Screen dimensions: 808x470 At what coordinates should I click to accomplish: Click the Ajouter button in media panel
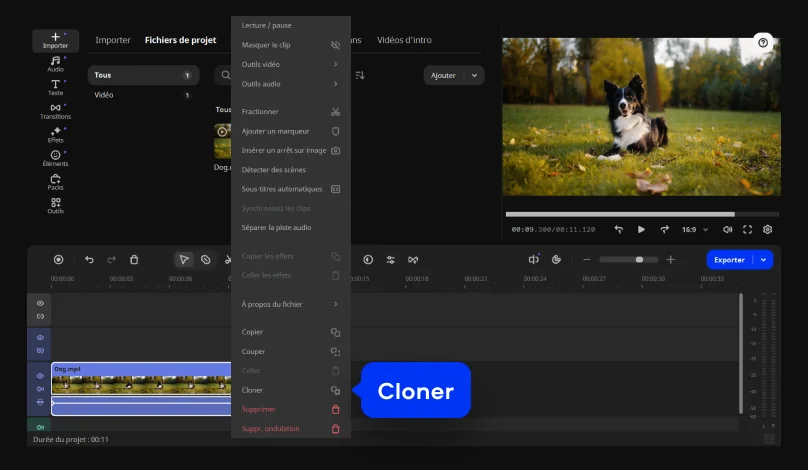[x=443, y=75]
